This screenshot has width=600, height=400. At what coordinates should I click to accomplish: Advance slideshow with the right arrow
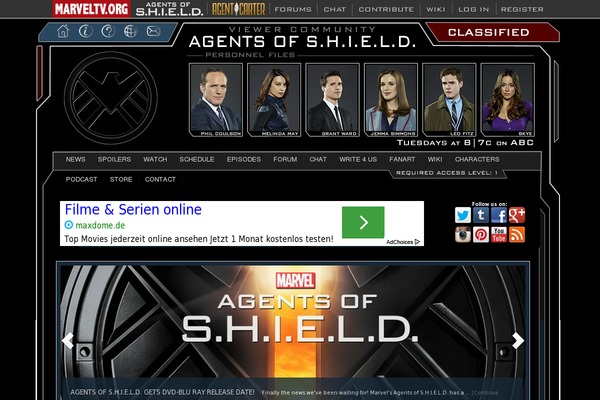518,340
